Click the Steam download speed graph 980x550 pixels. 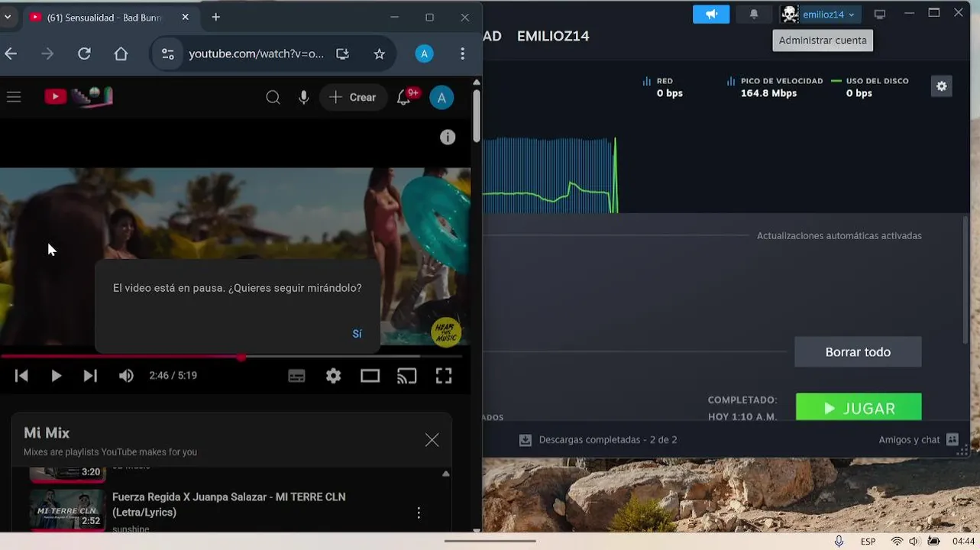tap(550, 174)
